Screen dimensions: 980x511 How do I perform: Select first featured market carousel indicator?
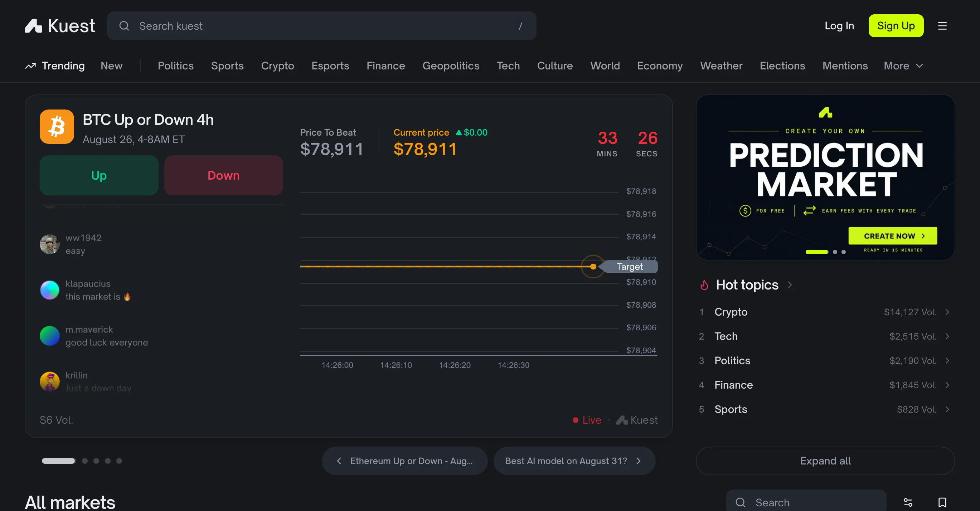coord(59,461)
